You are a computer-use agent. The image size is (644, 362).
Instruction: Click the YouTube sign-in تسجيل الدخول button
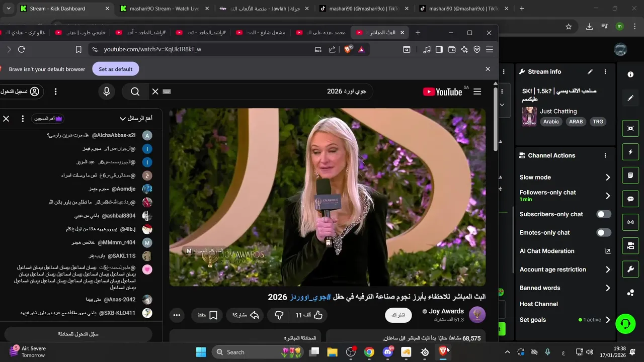tap(21, 92)
